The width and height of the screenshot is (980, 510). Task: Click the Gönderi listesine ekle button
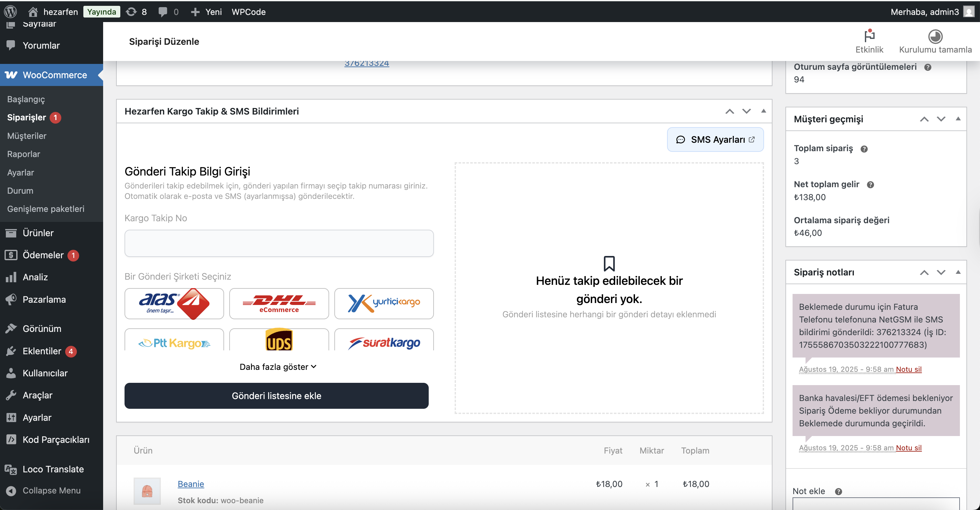pos(277,395)
